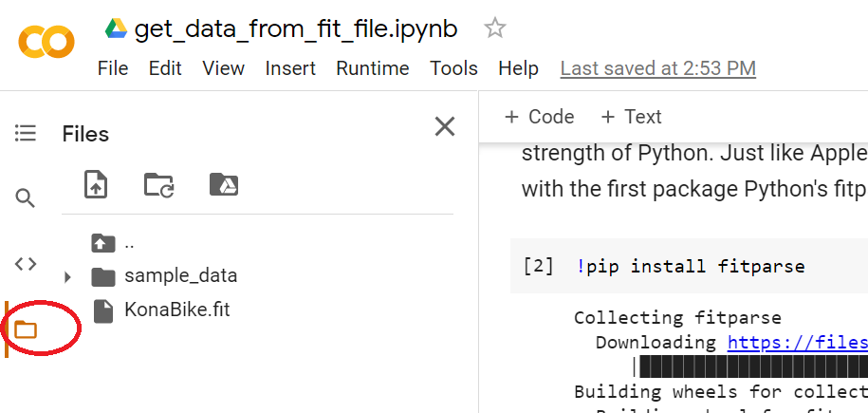Star the notebook with the star icon
The image size is (868, 413).
click(x=495, y=28)
